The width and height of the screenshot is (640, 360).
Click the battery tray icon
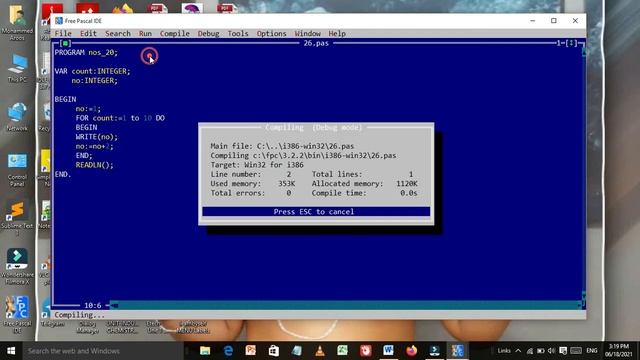540,351
